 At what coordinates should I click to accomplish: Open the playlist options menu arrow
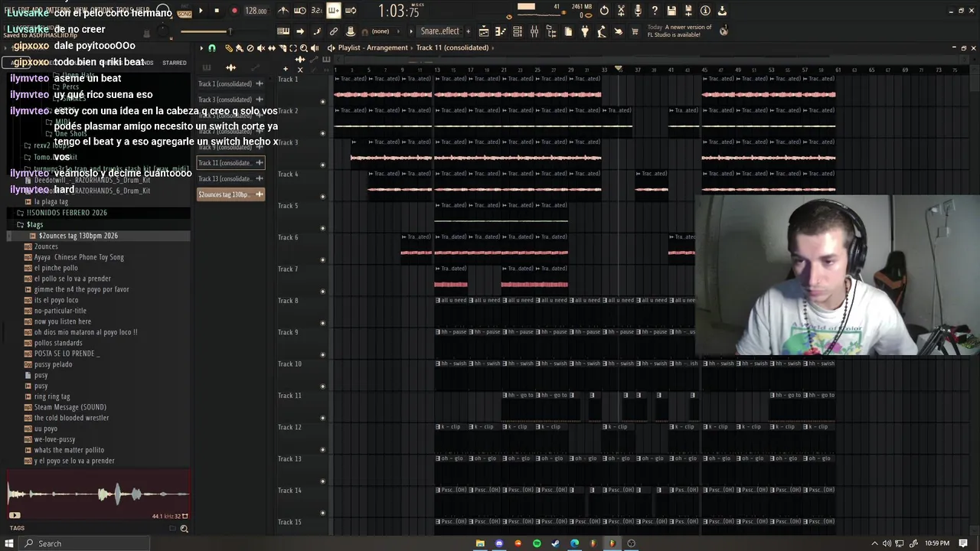tap(201, 48)
